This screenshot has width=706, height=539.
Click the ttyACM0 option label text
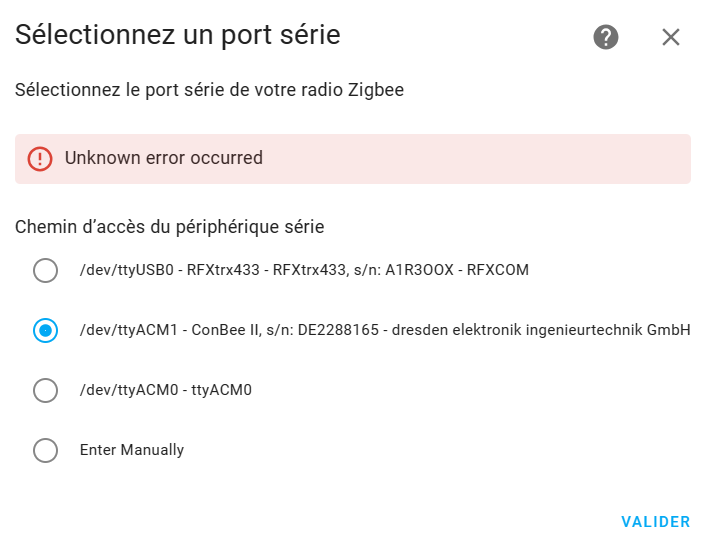166,390
